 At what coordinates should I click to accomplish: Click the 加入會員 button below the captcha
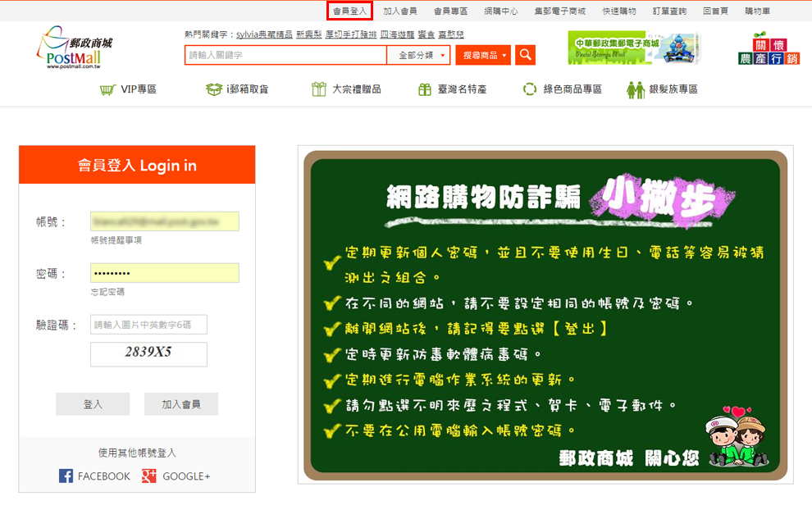181,404
